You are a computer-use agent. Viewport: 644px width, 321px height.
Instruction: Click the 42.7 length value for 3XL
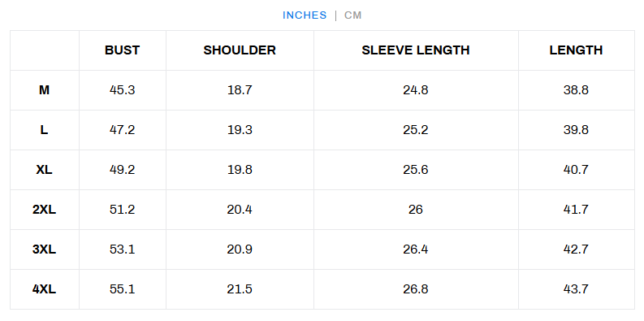pos(576,249)
